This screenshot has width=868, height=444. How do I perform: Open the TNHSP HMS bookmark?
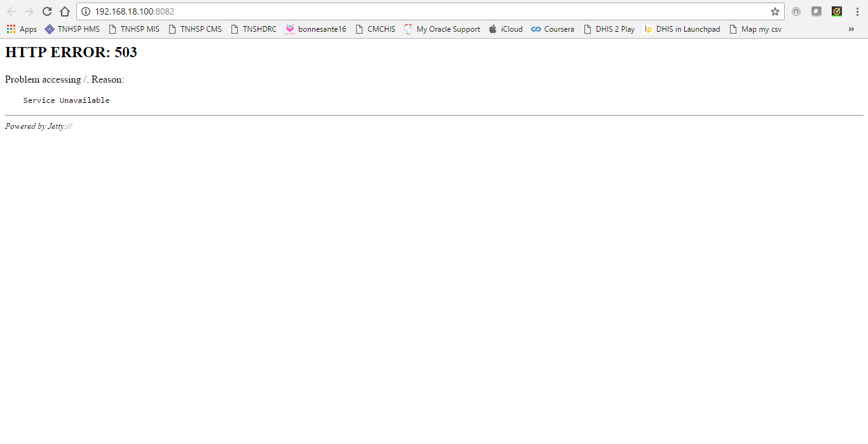click(x=72, y=29)
